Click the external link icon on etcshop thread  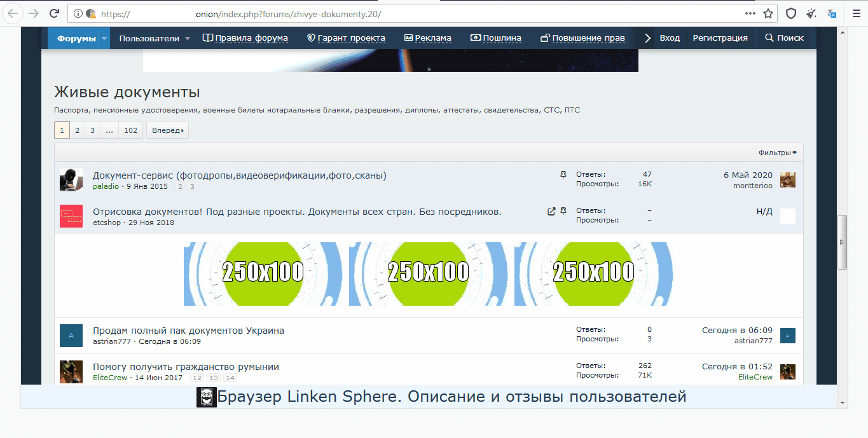pos(551,211)
